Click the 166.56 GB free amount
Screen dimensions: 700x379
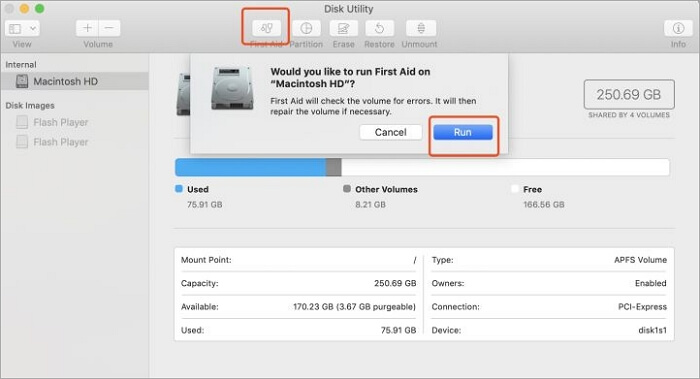(x=544, y=204)
